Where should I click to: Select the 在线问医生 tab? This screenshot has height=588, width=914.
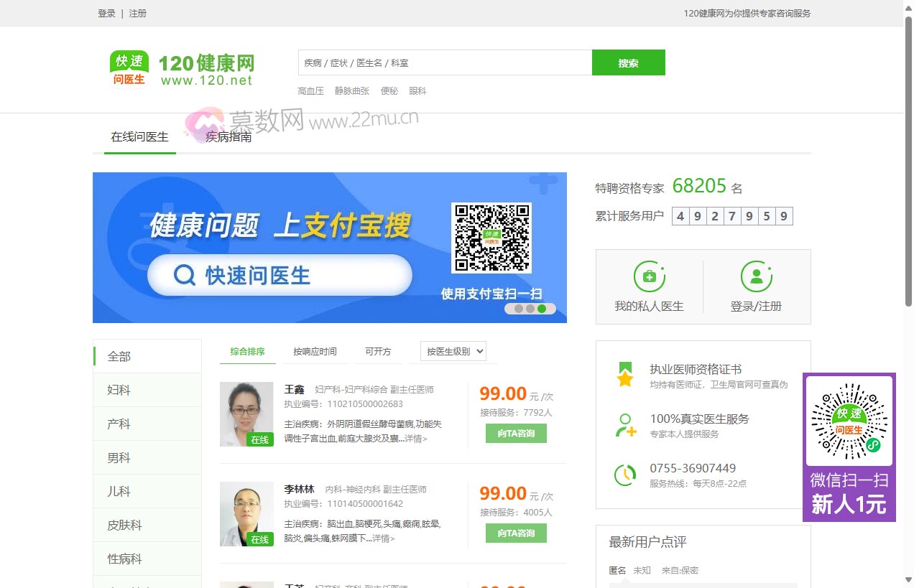(x=139, y=136)
